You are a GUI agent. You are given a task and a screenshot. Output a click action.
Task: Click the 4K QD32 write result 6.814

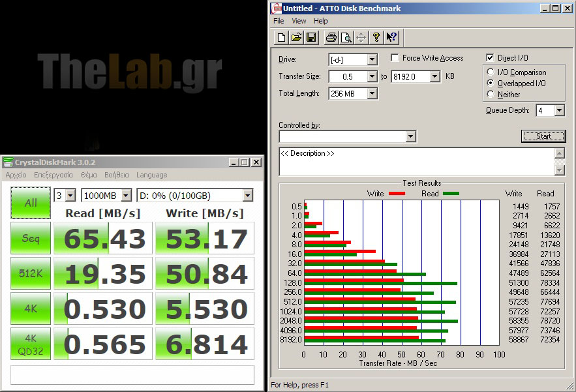pyautogui.click(x=205, y=344)
